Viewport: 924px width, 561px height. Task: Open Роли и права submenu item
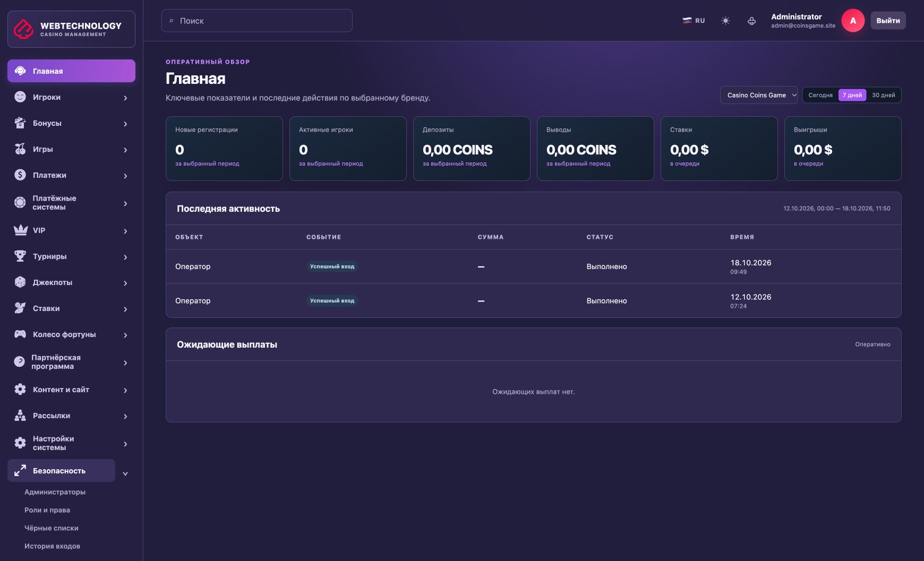coord(47,510)
